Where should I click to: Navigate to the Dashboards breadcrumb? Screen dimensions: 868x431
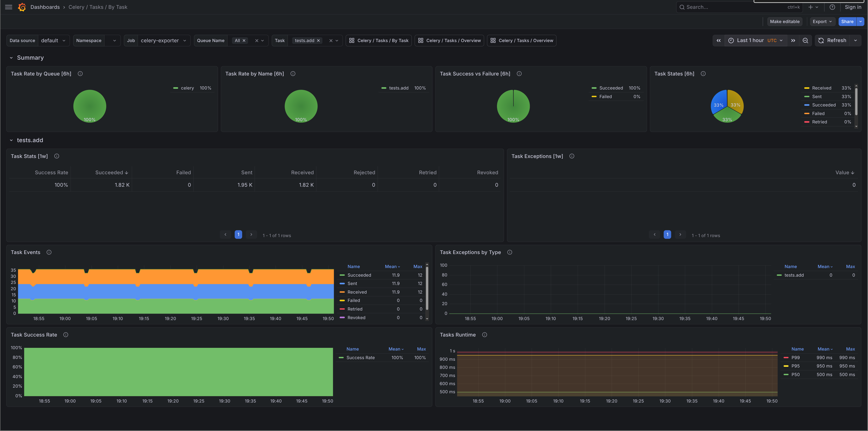[x=45, y=7]
